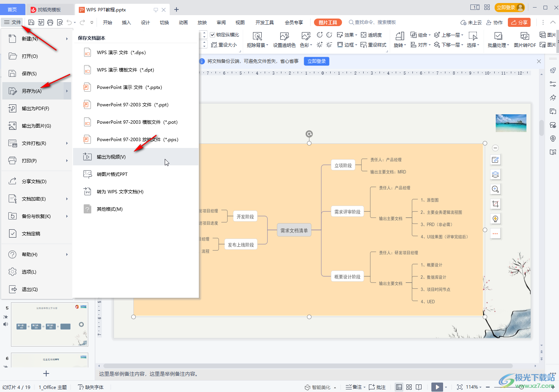The image size is (559, 392).
Task: Click the Redo arrow icon
Action: click(x=83, y=22)
